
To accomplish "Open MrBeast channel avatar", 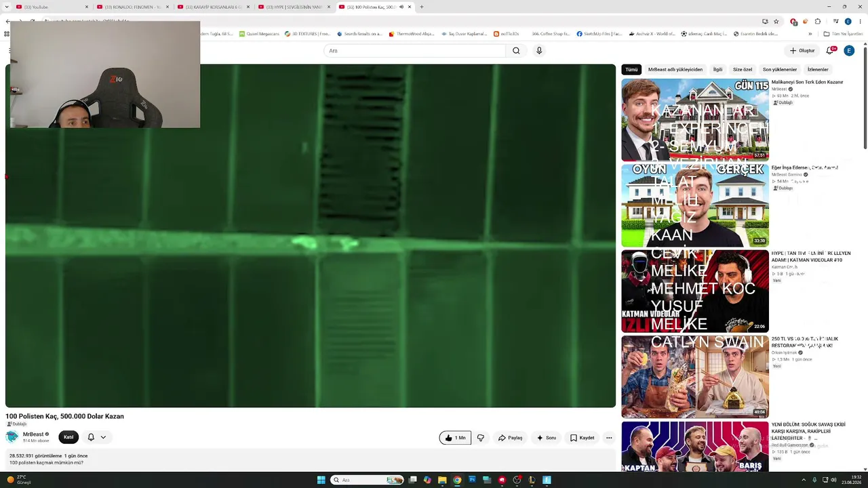I will [12, 437].
